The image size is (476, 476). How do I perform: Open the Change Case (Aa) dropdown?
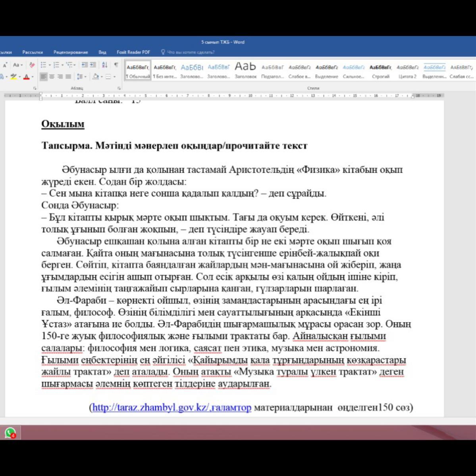pos(17,65)
